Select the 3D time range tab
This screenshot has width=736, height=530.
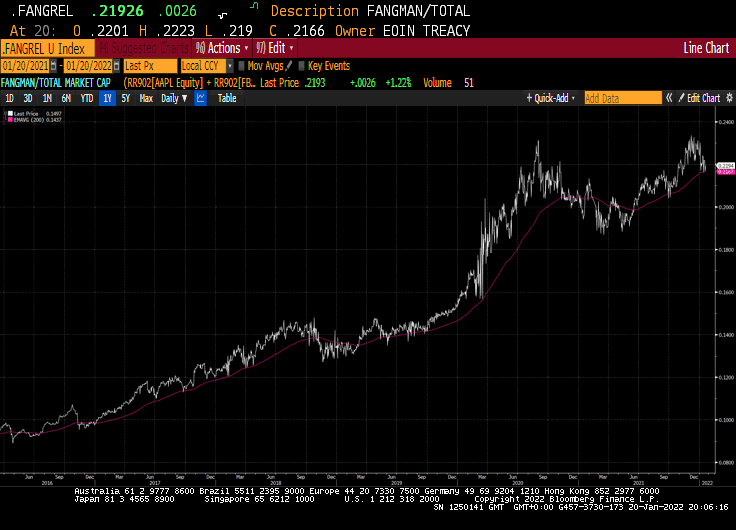click(28, 98)
